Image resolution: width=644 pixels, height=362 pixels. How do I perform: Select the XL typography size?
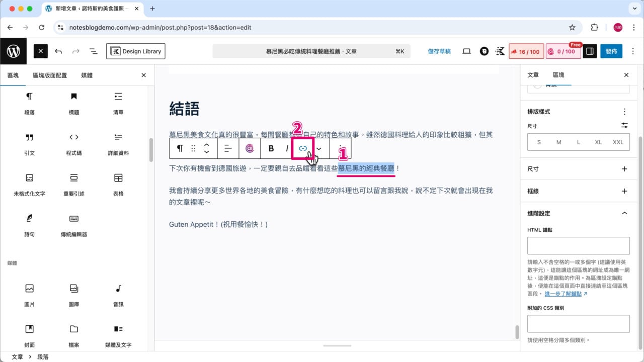click(598, 142)
